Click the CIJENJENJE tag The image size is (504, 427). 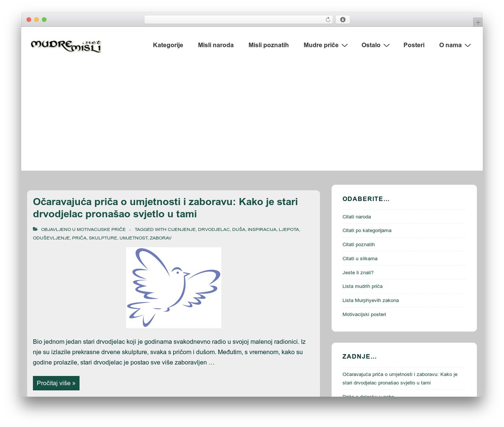(x=182, y=229)
